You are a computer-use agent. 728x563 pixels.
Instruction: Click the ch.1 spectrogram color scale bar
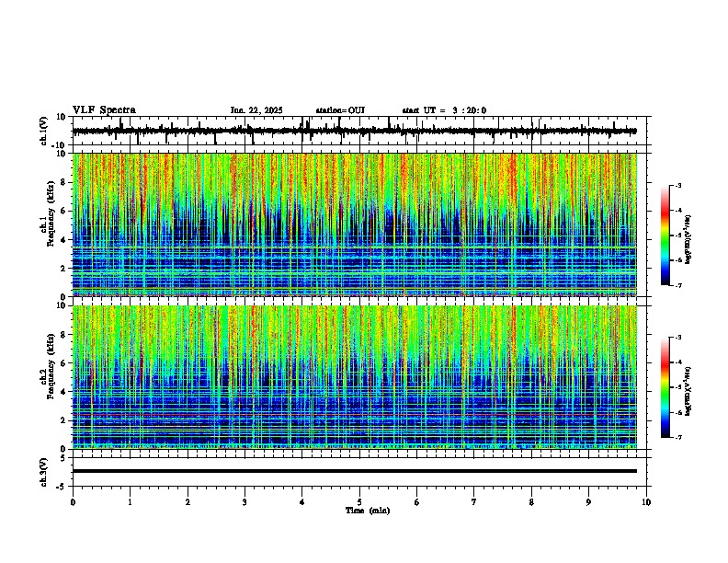point(665,236)
